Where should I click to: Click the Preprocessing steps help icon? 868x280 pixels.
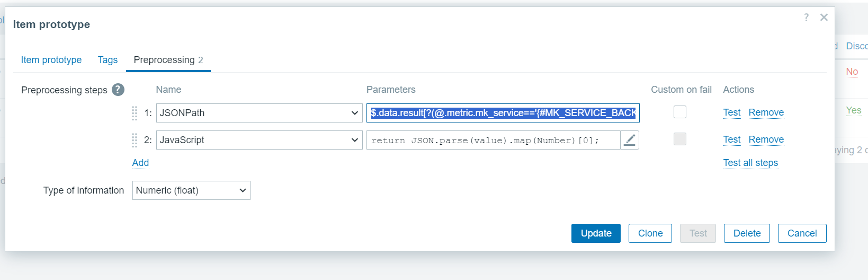[118, 90]
